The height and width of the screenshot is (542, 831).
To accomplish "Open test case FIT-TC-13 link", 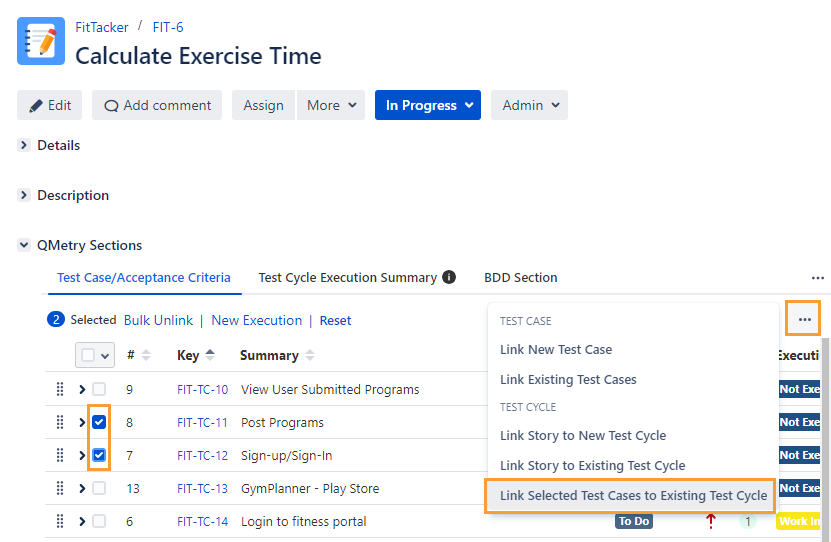I will [x=202, y=488].
